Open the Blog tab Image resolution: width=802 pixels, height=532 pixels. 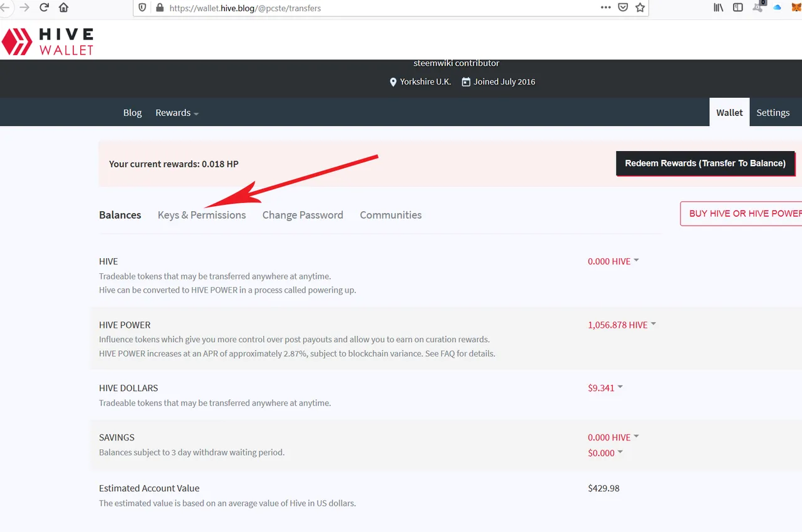pyautogui.click(x=132, y=113)
